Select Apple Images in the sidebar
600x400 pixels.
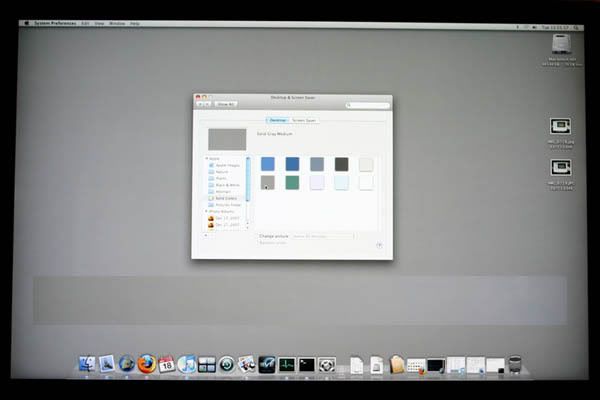(x=225, y=165)
